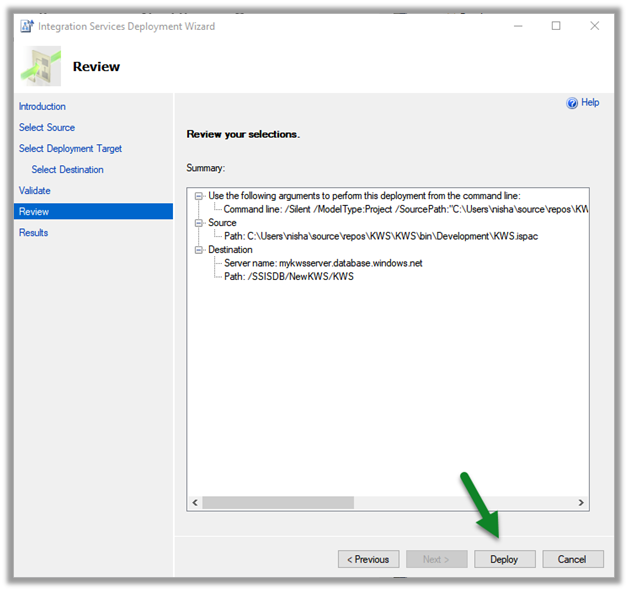Go to the Introduction step
Viewport: 628px width, 591px height.
coord(42,107)
